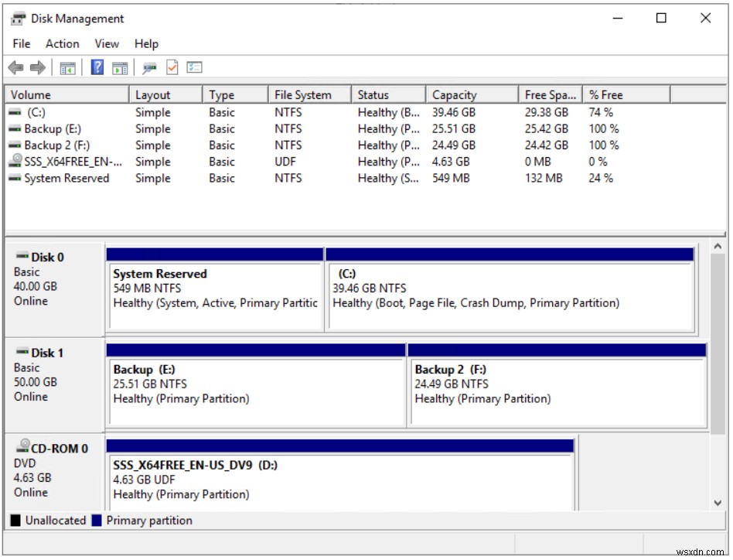Open the Help menu

click(x=146, y=43)
